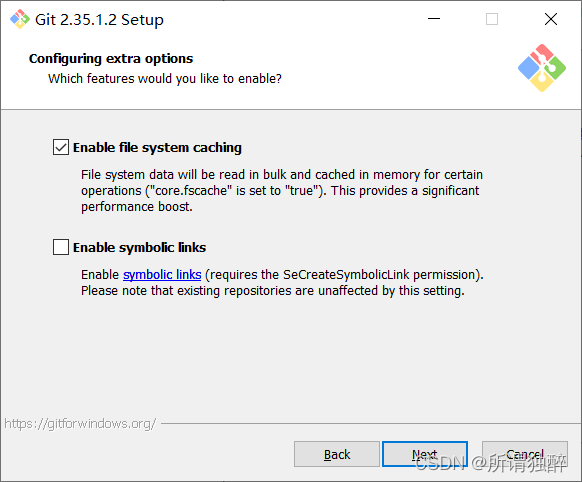Click the "Configuring extra options" heading
This screenshot has height=482, width=582.
111,59
